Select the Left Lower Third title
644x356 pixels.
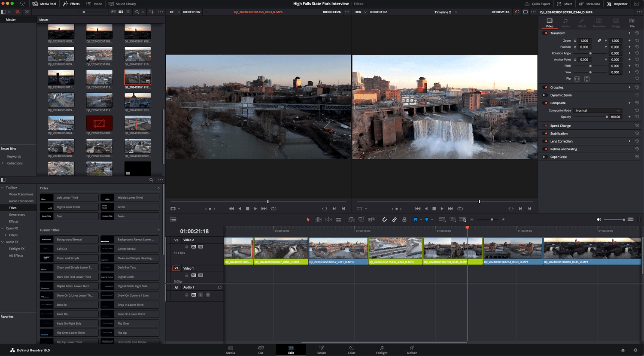(x=69, y=198)
